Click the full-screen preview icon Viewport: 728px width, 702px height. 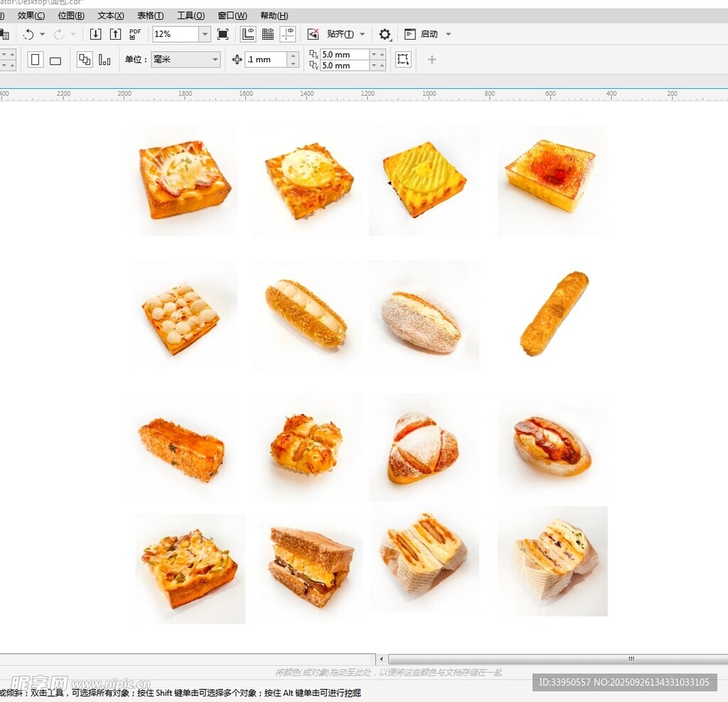tap(223, 34)
